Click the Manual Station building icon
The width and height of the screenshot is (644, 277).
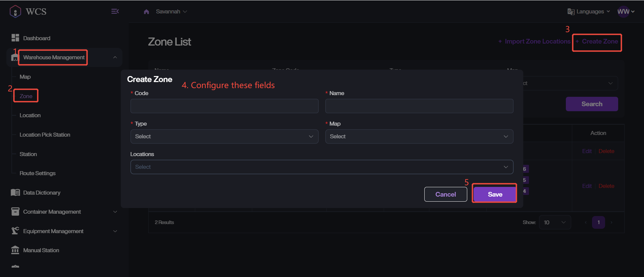pyautogui.click(x=15, y=250)
